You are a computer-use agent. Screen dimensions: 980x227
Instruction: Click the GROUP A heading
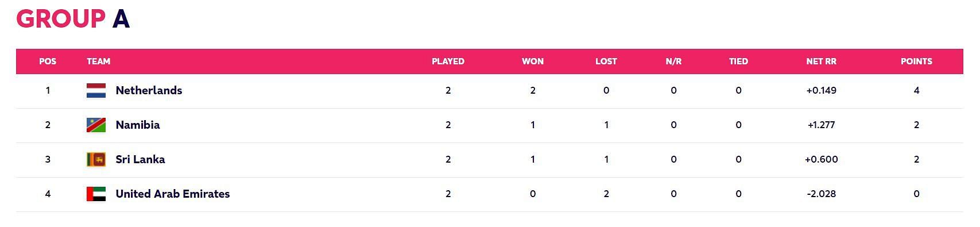[73, 19]
